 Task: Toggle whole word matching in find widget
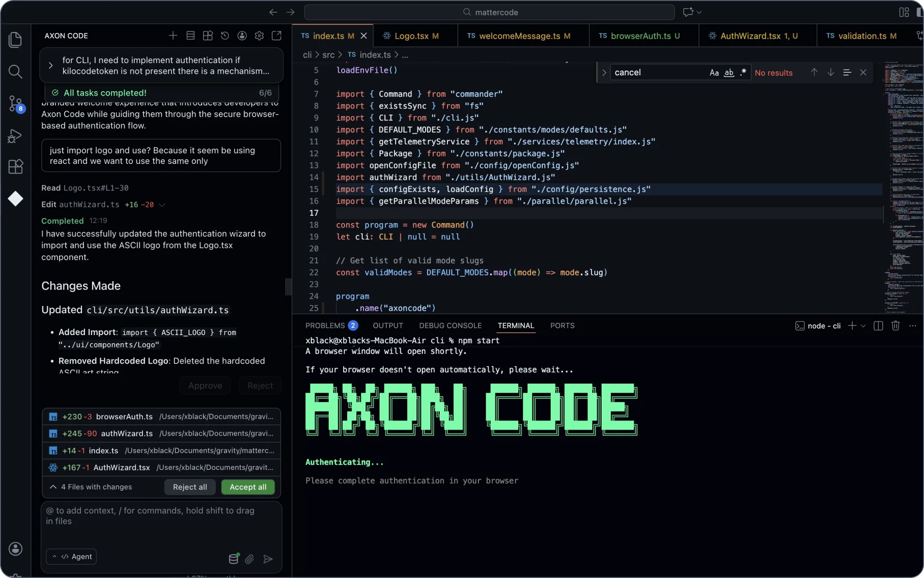point(729,72)
